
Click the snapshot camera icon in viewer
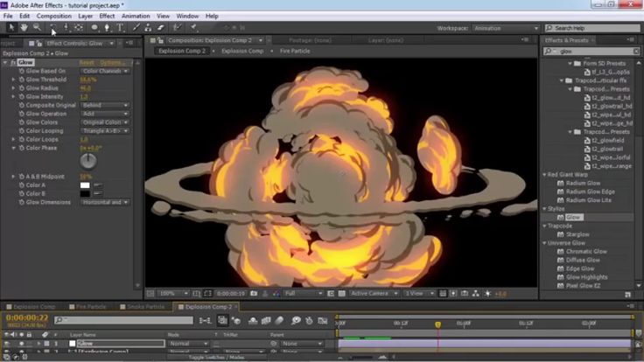click(254, 294)
